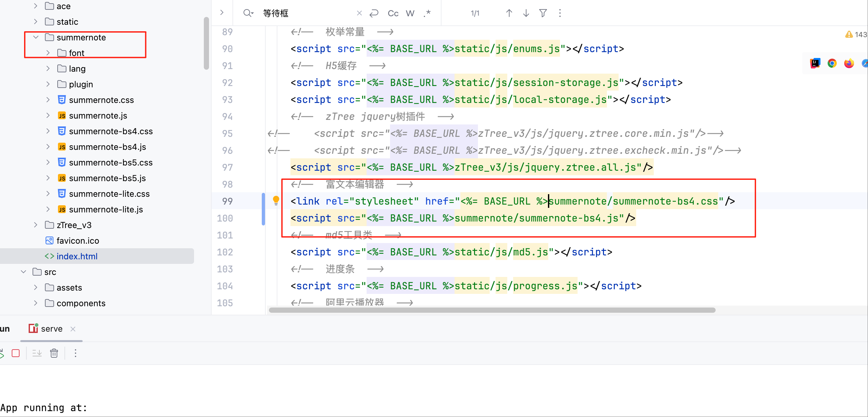Image resolution: width=868 pixels, height=417 pixels.
Task: Close the serve run tab
Action: point(73,329)
